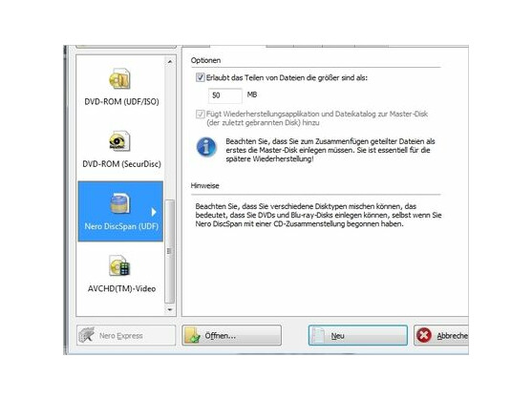
Task: Open a compilation with the Öffnen... button
Action: coord(231,336)
